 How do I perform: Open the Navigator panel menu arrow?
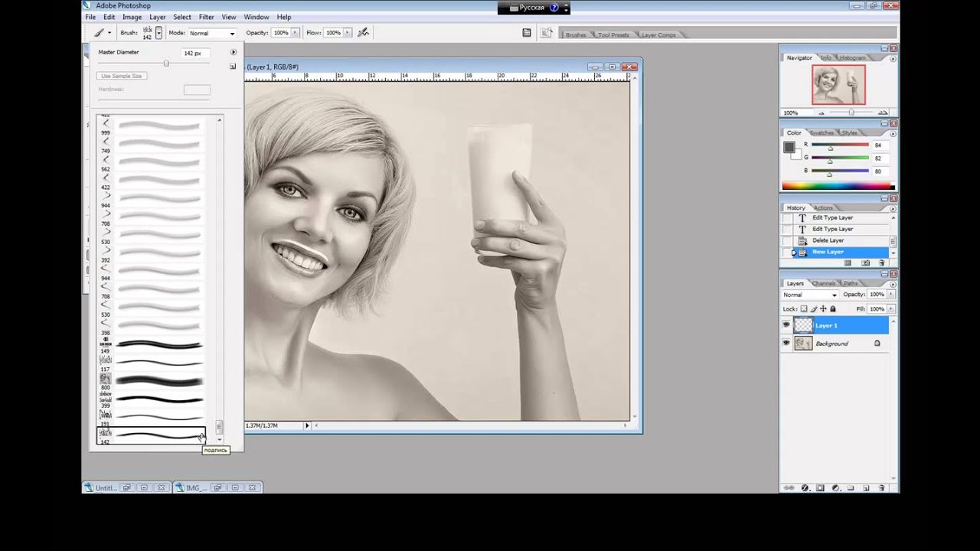[893, 57]
